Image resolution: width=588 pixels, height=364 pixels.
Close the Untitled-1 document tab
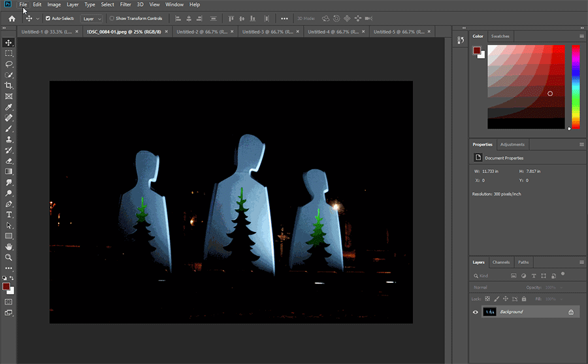77,31
